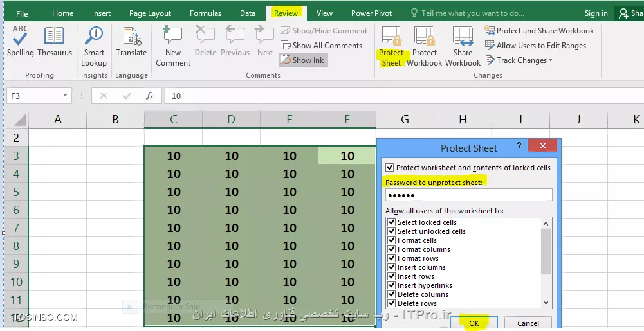Screen dimensions: 644x331
Task: Click the permissions list scroll down arrow
Action: 546,303
